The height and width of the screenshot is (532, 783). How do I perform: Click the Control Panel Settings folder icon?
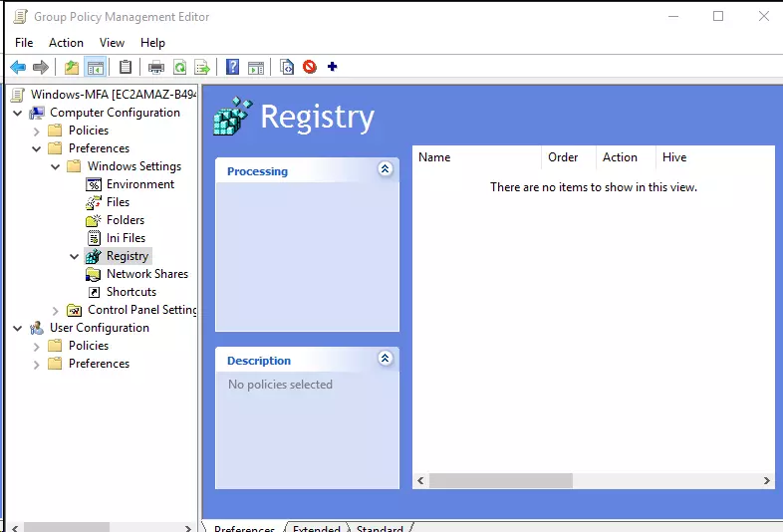click(75, 310)
